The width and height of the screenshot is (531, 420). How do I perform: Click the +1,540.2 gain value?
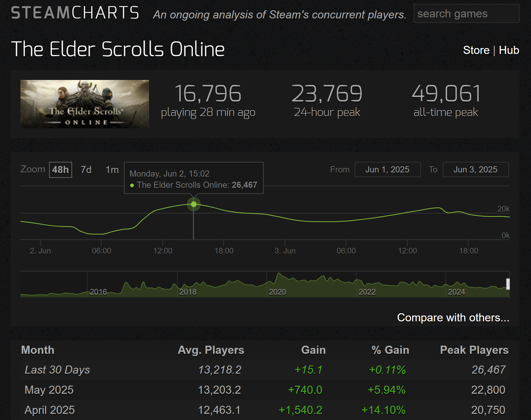[301, 410]
